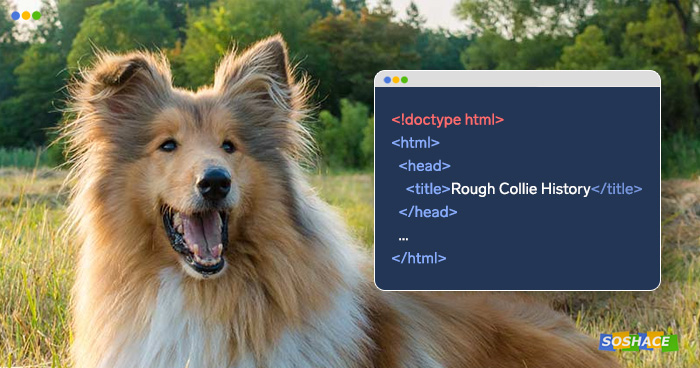Screen dimensions: 700x368
Task: Click the code window's gray title bar
Action: click(517, 79)
